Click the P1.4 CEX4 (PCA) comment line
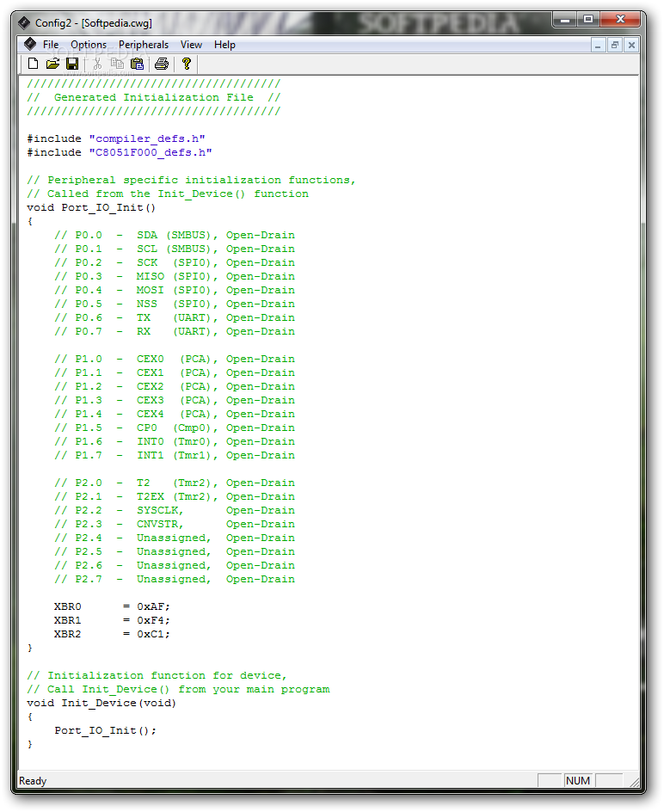The image size is (664, 812). (175, 414)
